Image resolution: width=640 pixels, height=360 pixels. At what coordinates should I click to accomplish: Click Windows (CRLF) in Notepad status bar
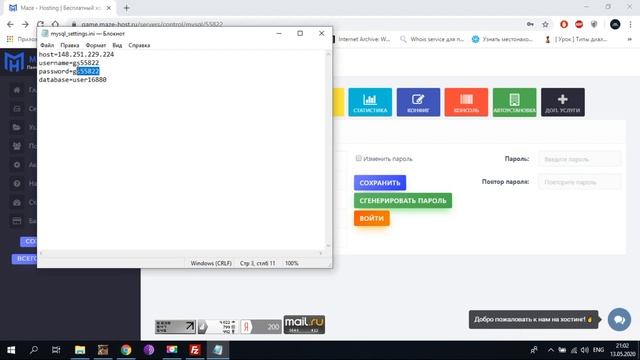pos(211,263)
